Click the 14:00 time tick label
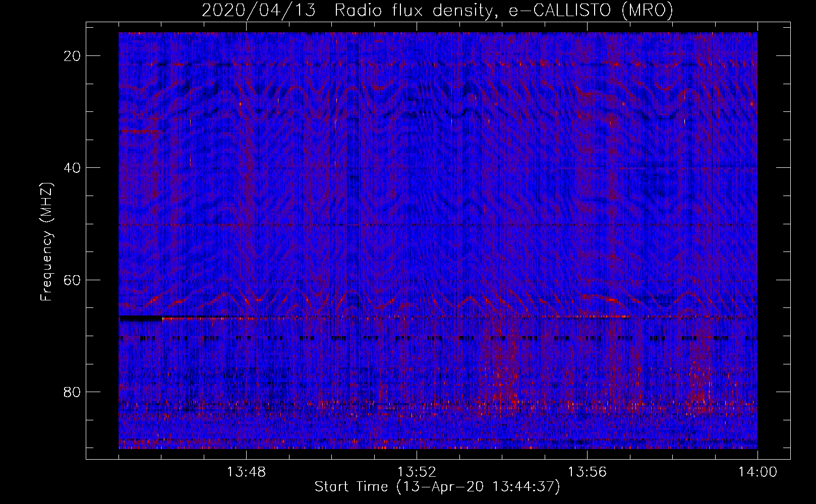816x504 pixels. point(758,472)
